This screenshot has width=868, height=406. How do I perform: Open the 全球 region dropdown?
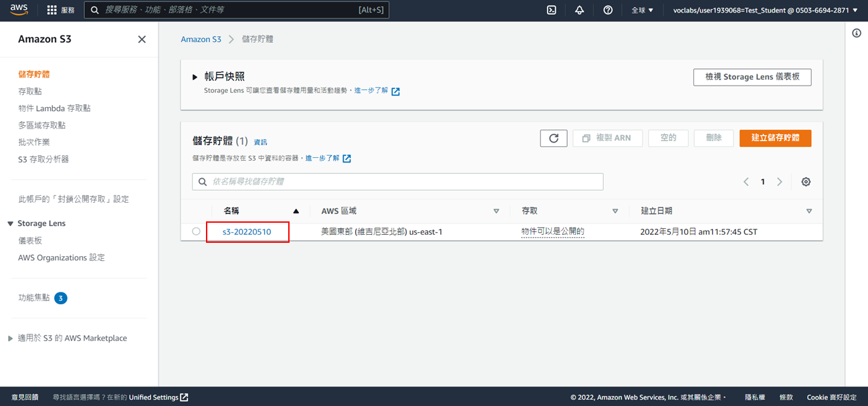tap(642, 10)
